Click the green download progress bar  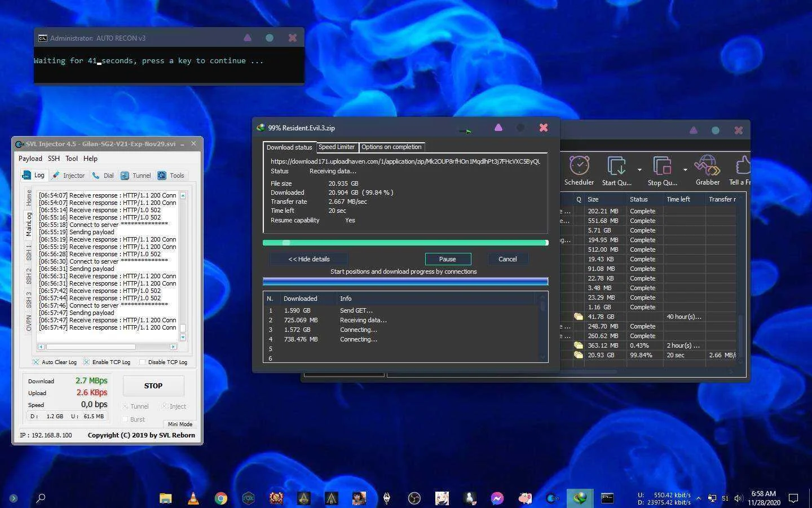(x=405, y=243)
